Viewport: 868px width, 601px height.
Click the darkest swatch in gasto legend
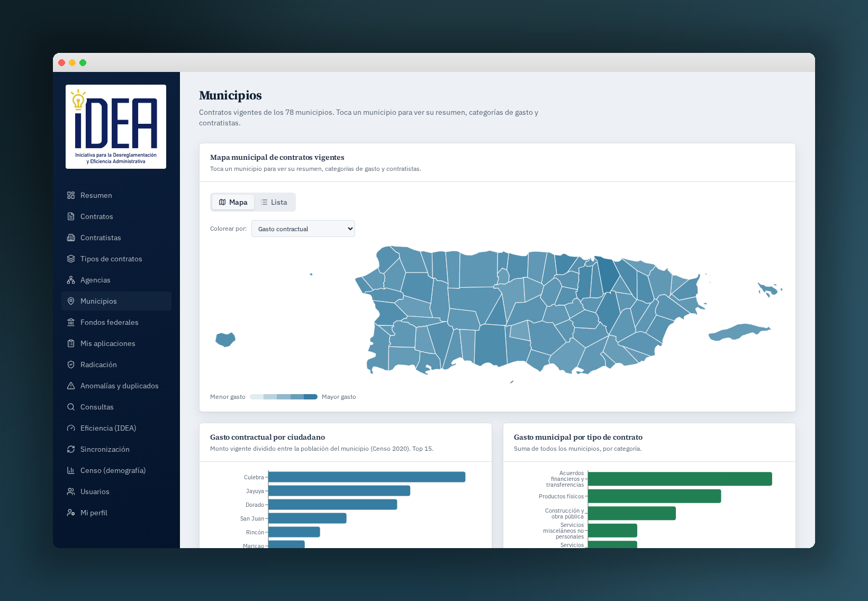click(x=311, y=397)
